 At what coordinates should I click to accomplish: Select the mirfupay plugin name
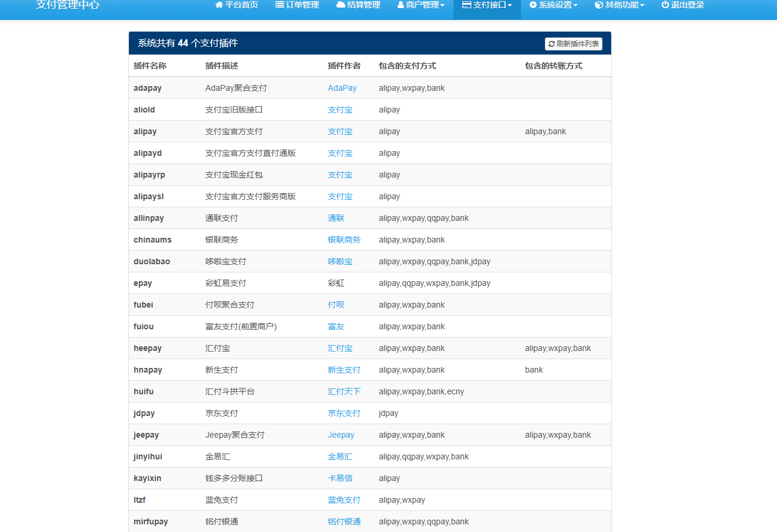pos(151,521)
